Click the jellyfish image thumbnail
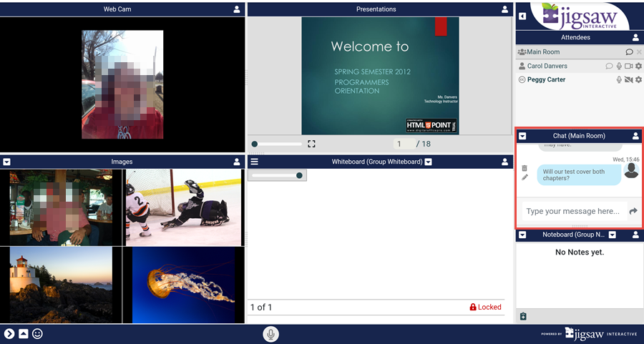Image resolution: width=644 pixels, height=344 pixels. coord(183,285)
